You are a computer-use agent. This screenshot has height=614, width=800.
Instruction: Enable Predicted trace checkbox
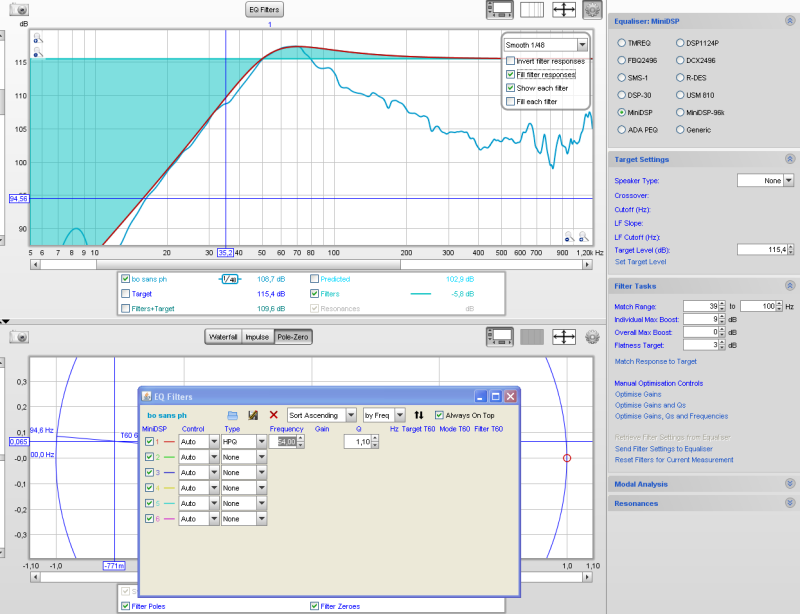point(314,279)
